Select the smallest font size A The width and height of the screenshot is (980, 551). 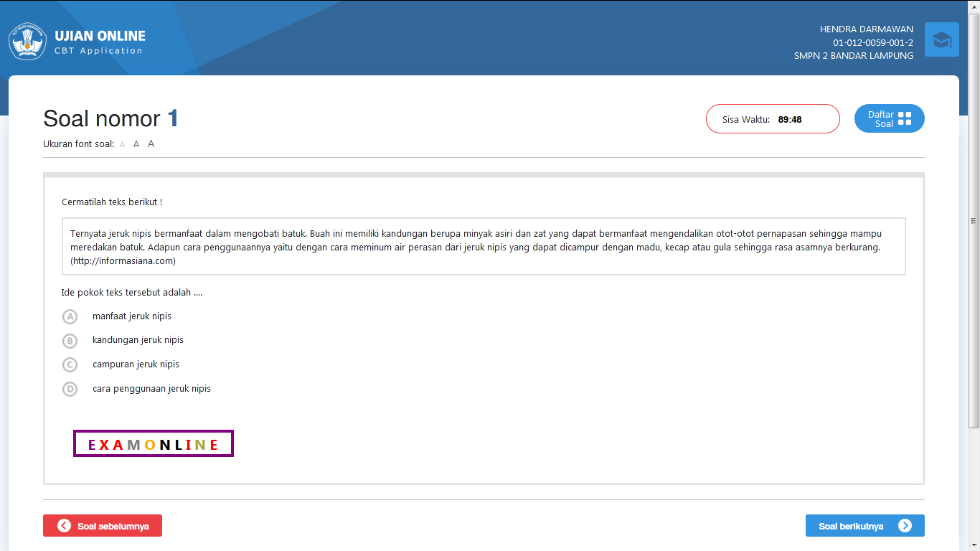pyautogui.click(x=122, y=144)
